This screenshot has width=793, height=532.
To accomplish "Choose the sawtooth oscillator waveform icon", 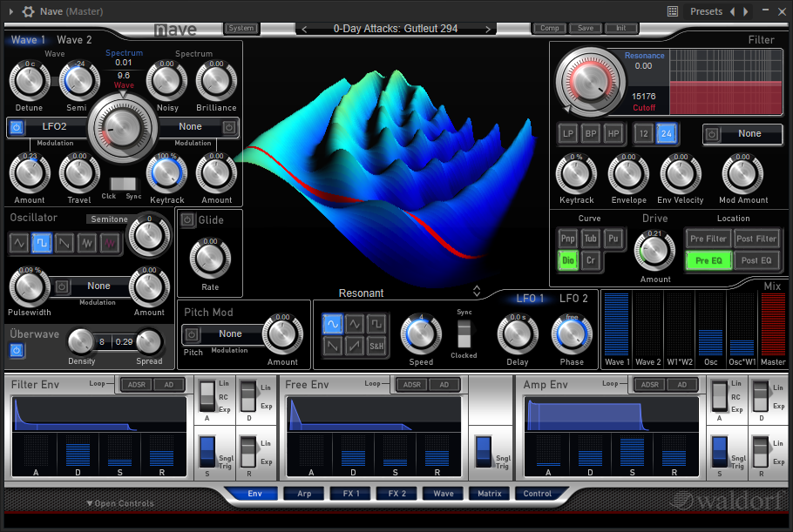I will (64, 244).
